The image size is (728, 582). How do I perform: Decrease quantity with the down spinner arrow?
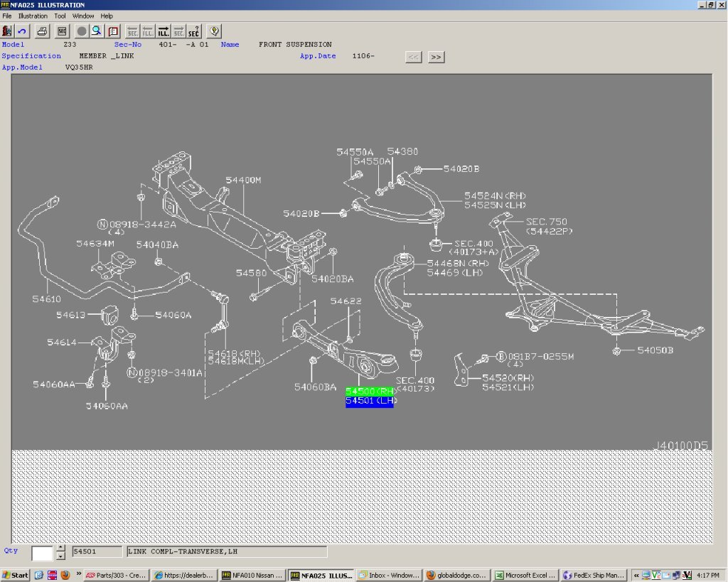click(61, 556)
